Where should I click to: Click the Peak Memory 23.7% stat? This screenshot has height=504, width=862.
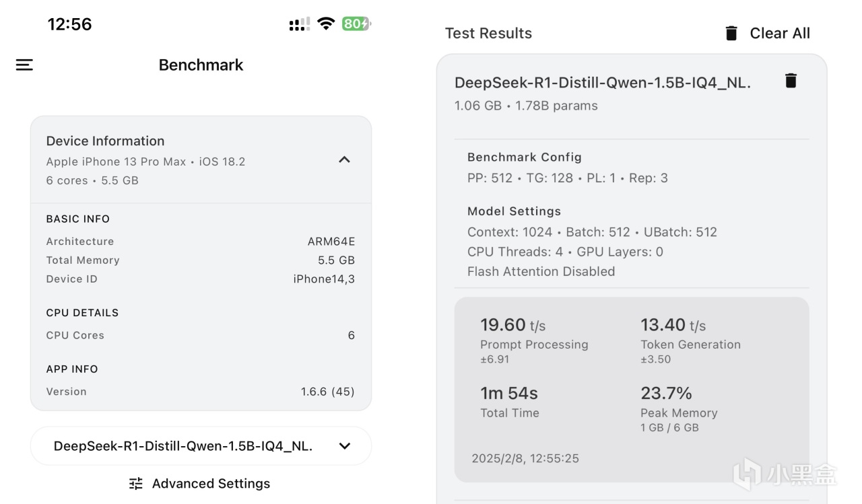click(666, 393)
